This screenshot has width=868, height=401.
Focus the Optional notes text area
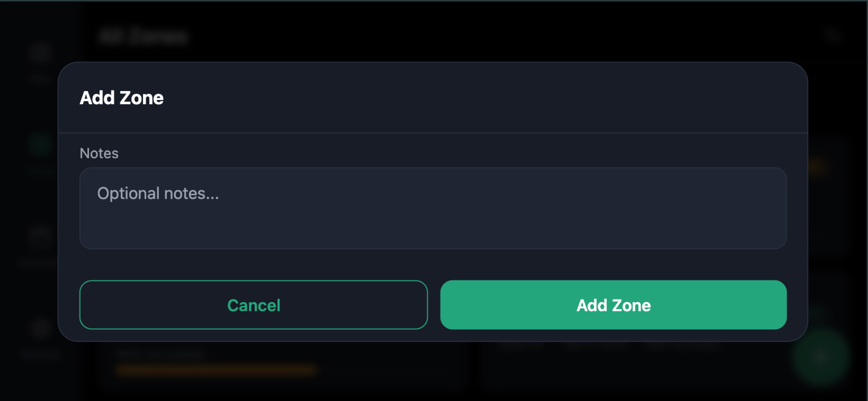click(x=433, y=208)
